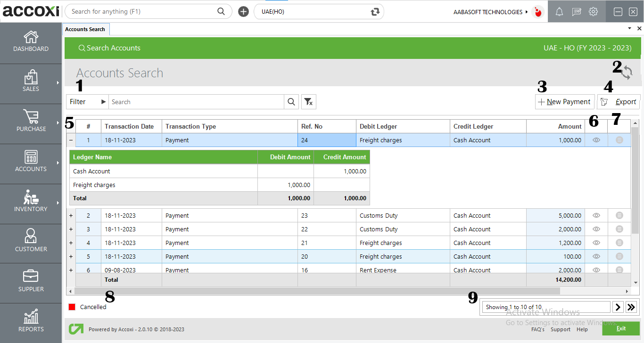Refresh the Accounts Search screen

pos(627,72)
